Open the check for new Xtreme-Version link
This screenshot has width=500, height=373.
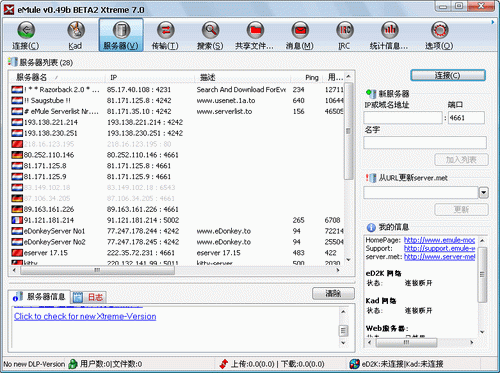pyautogui.click(x=85, y=316)
